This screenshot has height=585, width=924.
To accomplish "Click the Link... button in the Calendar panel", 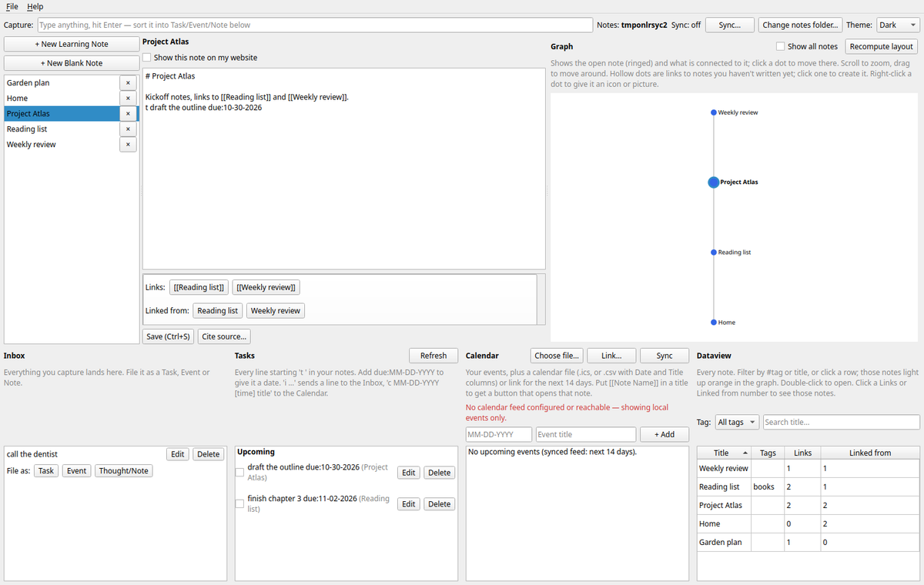I will pyautogui.click(x=611, y=356).
